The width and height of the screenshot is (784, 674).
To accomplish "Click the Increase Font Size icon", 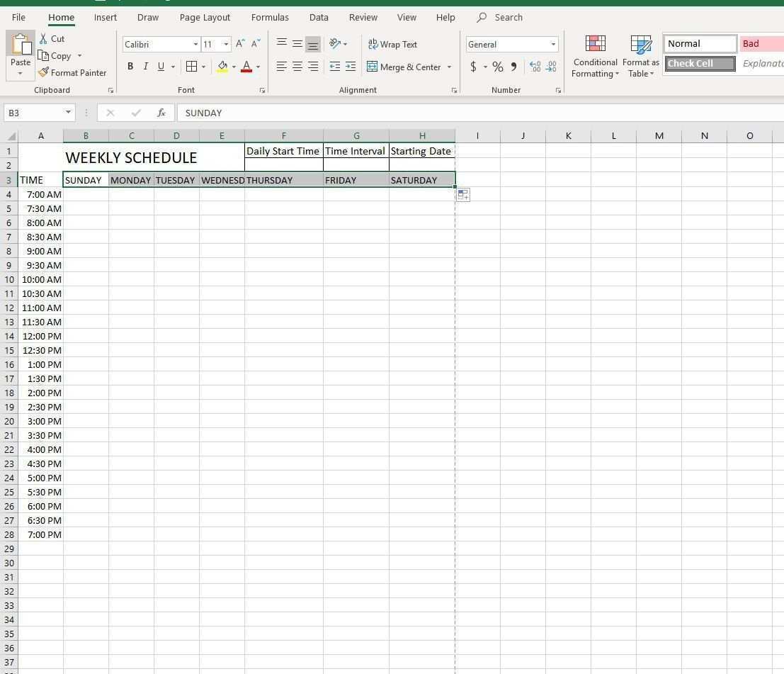I will (240, 44).
